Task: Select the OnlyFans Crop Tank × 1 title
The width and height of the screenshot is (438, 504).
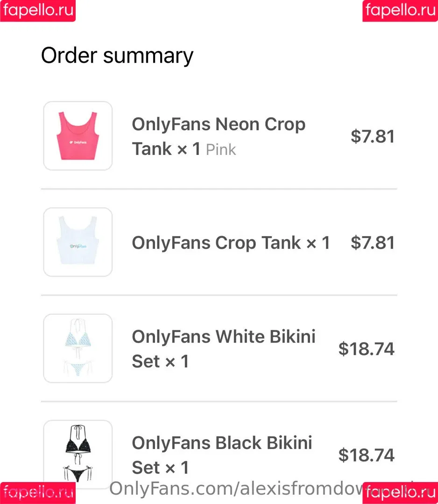Action: (x=231, y=242)
